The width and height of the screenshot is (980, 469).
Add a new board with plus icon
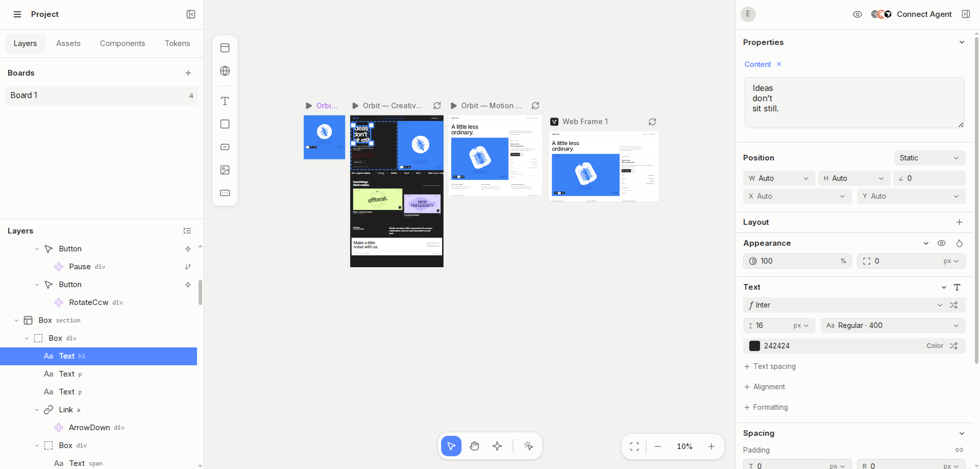click(x=188, y=73)
